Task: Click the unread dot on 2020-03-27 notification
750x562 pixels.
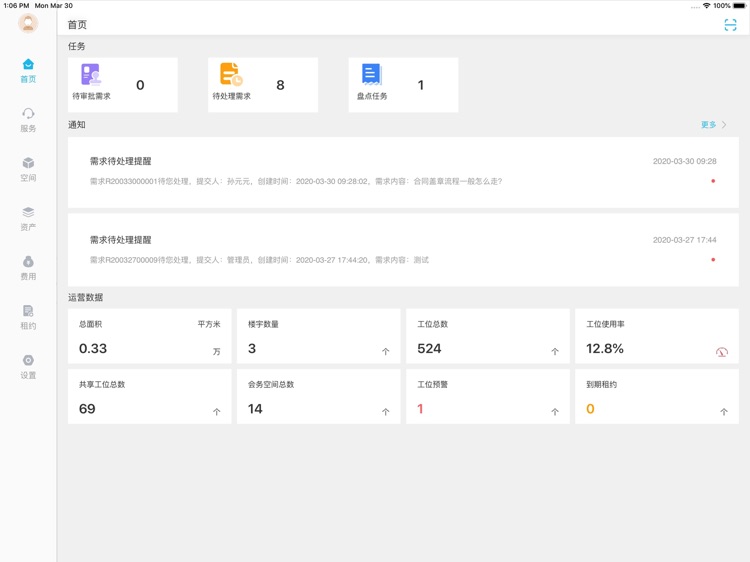Action: (713, 260)
